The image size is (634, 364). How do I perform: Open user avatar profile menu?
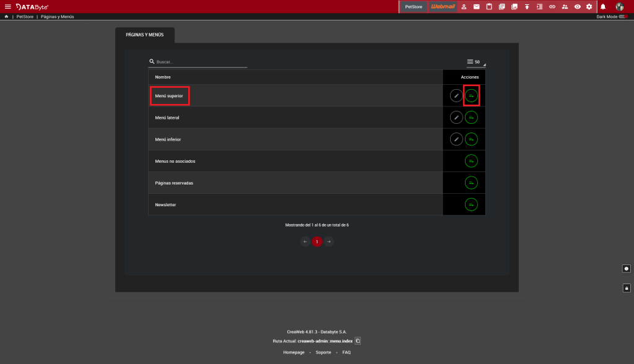(619, 7)
